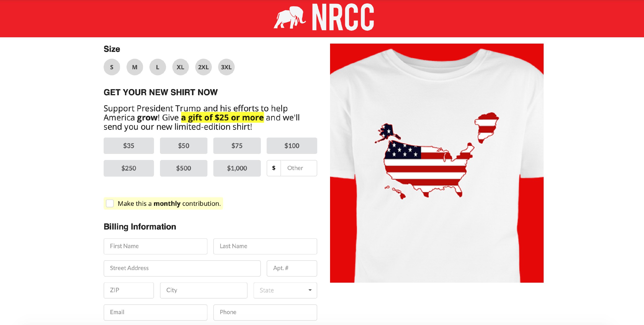Viewport: 644px width, 325px height.
Task: Click the Other amount input field
Action: (299, 168)
